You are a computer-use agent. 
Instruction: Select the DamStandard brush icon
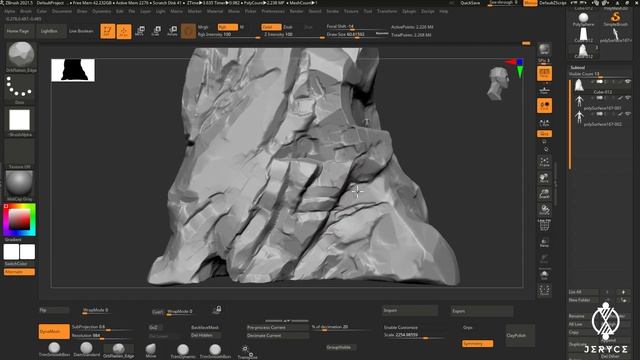click(86, 349)
